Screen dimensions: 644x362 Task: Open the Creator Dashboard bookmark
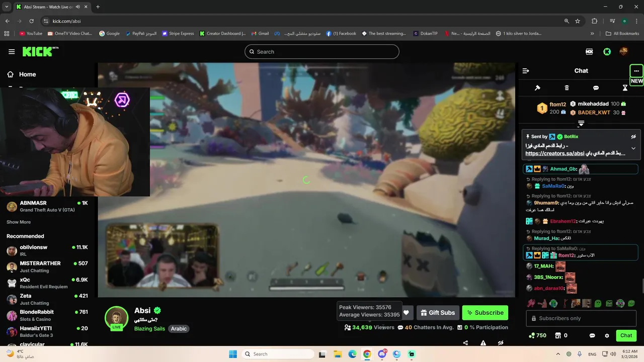click(222, 34)
